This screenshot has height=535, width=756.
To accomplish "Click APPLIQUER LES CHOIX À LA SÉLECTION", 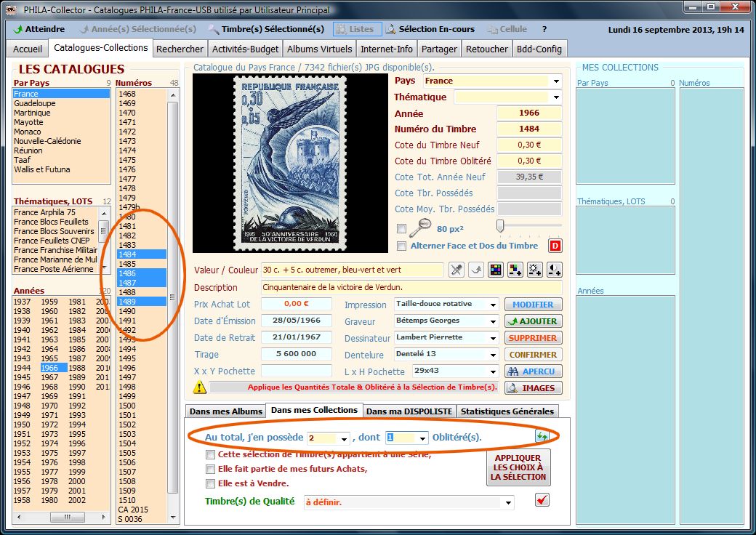I will click(518, 467).
